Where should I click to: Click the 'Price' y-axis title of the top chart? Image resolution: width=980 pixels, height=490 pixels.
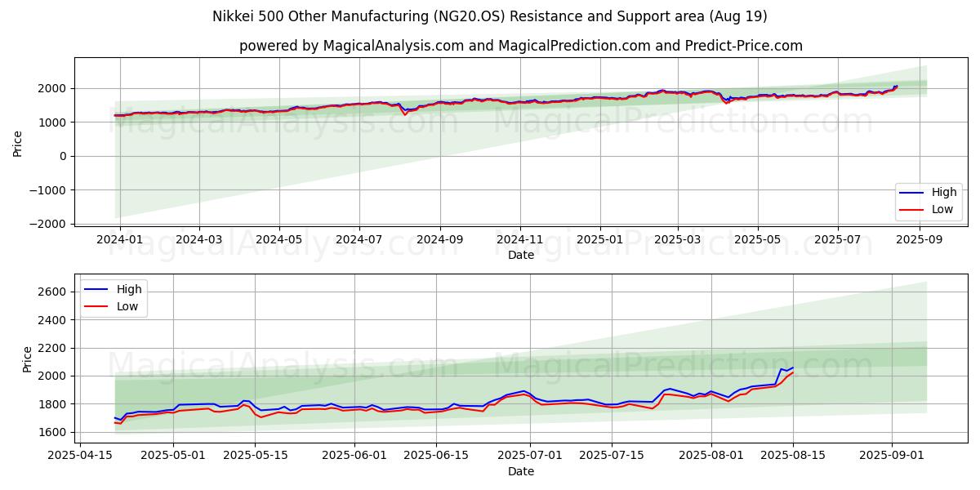18,144
